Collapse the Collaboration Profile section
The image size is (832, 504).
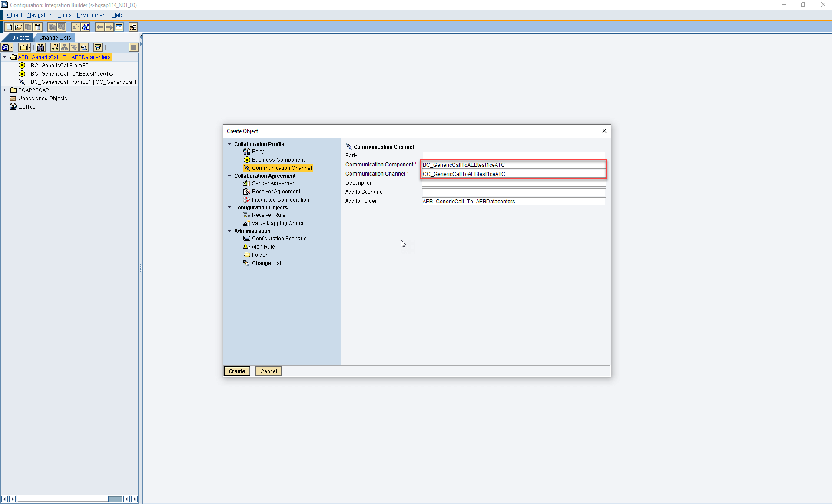pyautogui.click(x=229, y=144)
